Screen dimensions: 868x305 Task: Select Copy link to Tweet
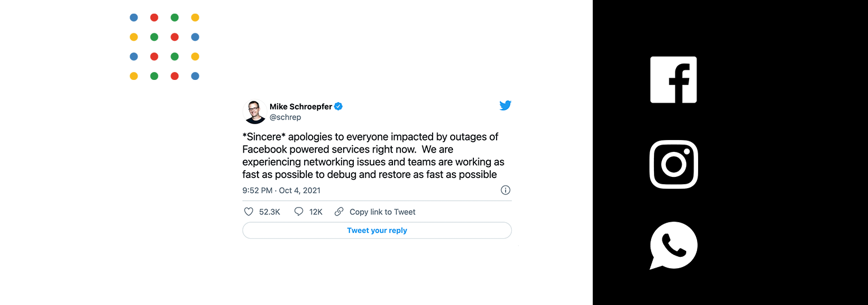(x=382, y=212)
